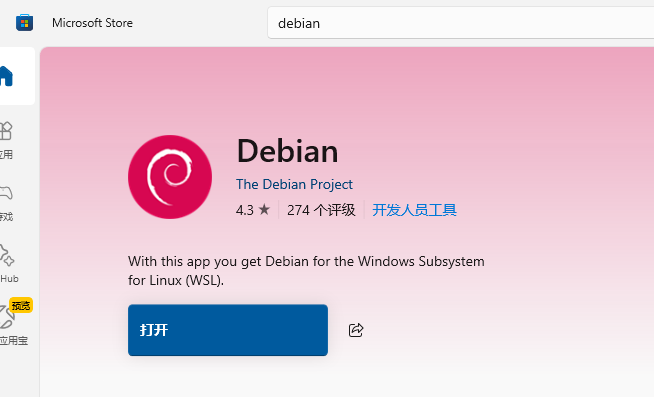
Task: Open the 开发人员工具 category link
Action: click(414, 210)
